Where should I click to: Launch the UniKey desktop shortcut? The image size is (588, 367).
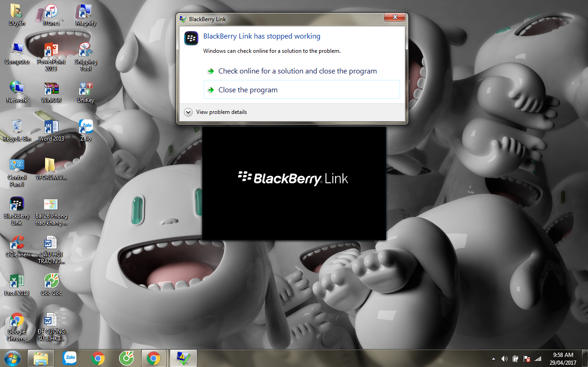(86, 92)
